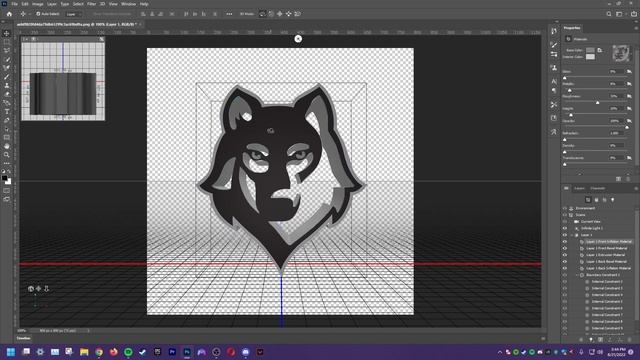
Task: Click the Home button in options bar
Action: click(9, 14)
